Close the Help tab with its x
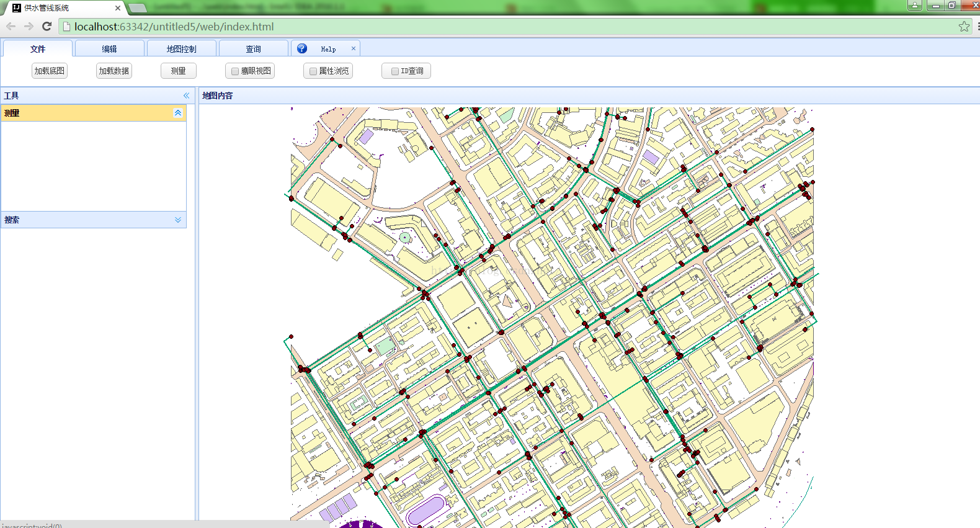The height and width of the screenshot is (528, 980). click(354, 48)
